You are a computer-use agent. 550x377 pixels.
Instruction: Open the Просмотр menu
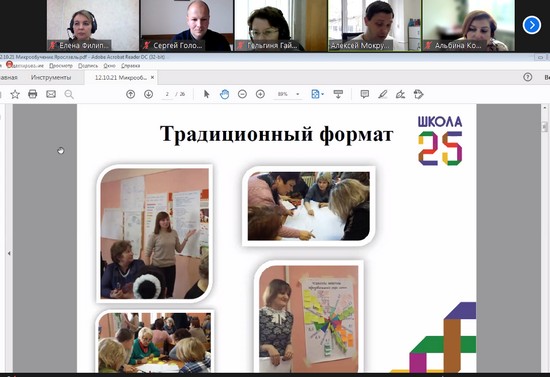(61, 66)
